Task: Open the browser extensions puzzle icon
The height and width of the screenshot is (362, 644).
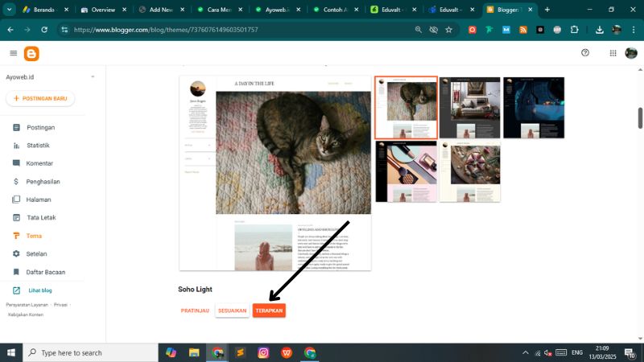Action: pyautogui.click(x=574, y=30)
